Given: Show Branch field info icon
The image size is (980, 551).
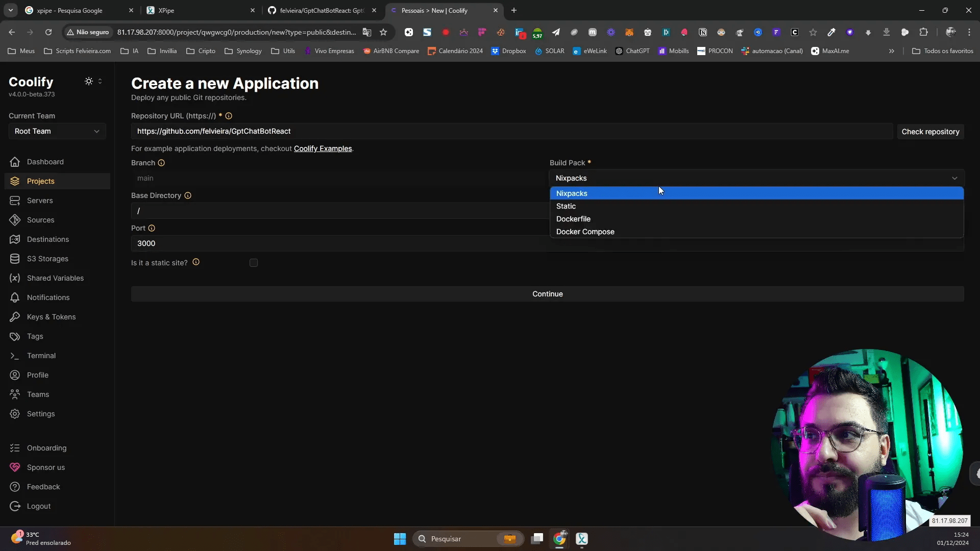Looking at the screenshot, I should (x=161, y=163).
